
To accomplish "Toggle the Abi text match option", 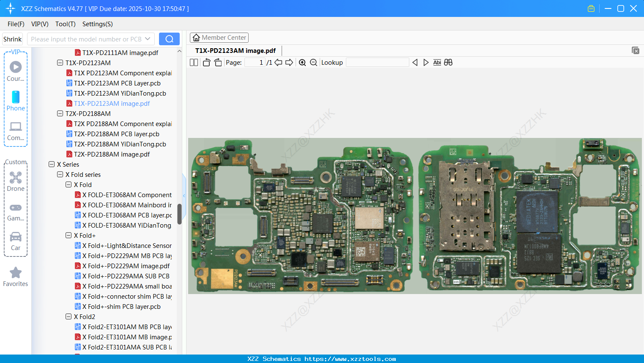I will 437,63.
